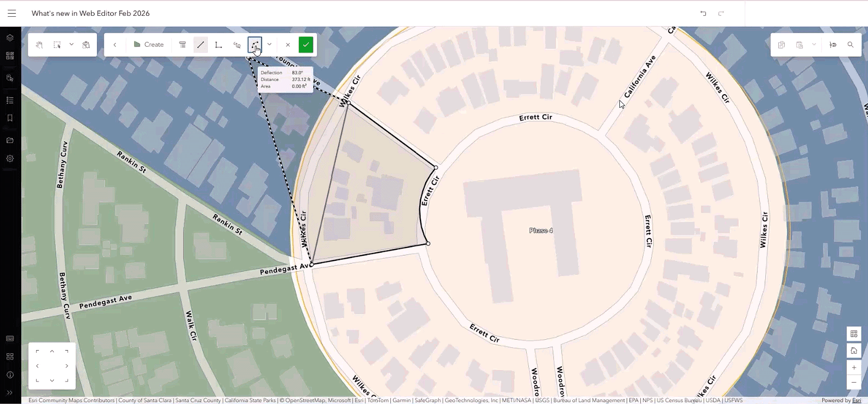Select the pan hand tool
This screenshot has height=404, width=868.
[x=39, y=45]
